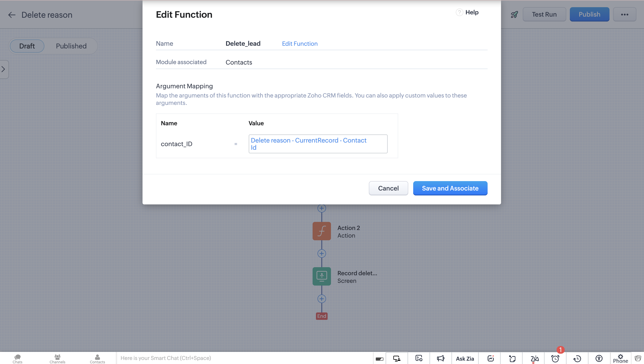This screenshot has width=644, height=364.
Task: Click the rocket icon near Test Run
Action: point(514,15)
